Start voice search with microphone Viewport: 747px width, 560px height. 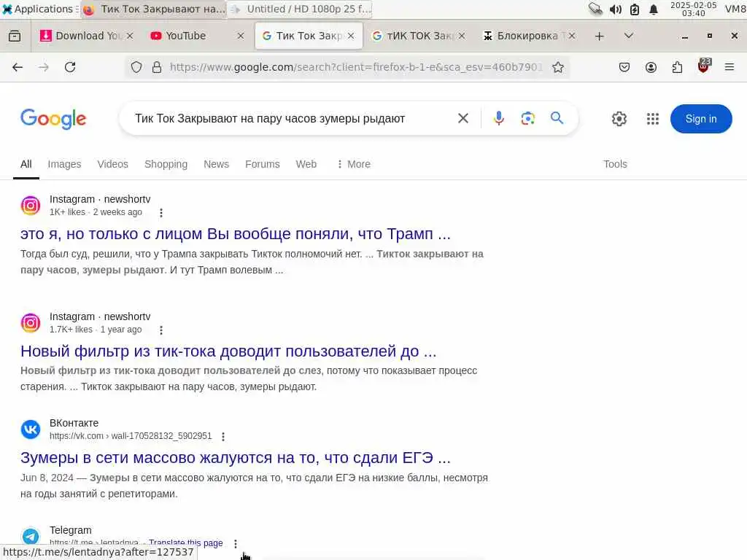pyautogui.click(x=499, y=118)
